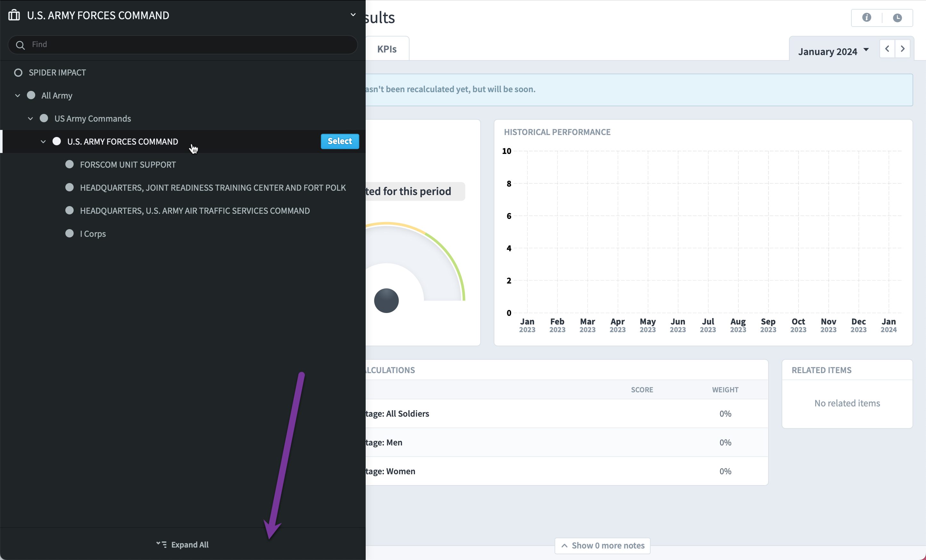Select FORSCOM UNIT SUPPORT
This screenshot has height=560, width=926.
[x=128, y=164]
